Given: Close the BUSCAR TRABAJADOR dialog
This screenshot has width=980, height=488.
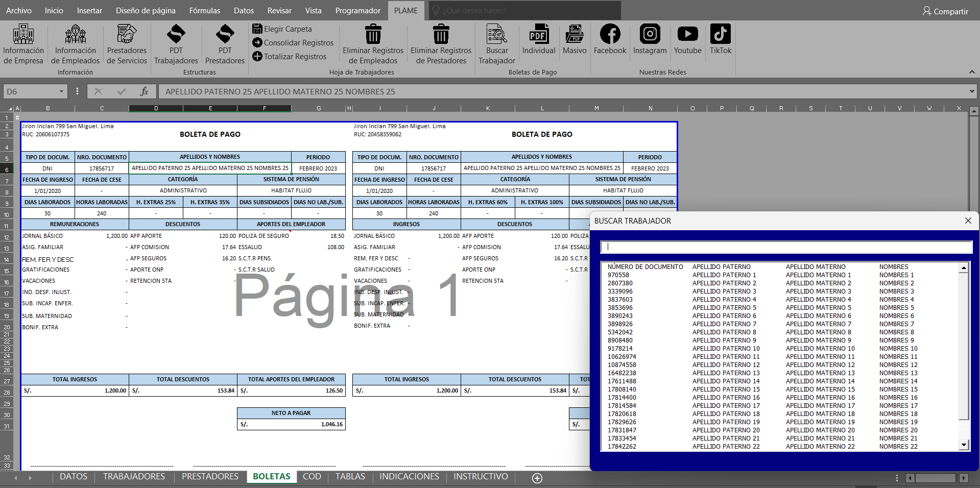Looking at the screenshot, I should tap(968, 221).
